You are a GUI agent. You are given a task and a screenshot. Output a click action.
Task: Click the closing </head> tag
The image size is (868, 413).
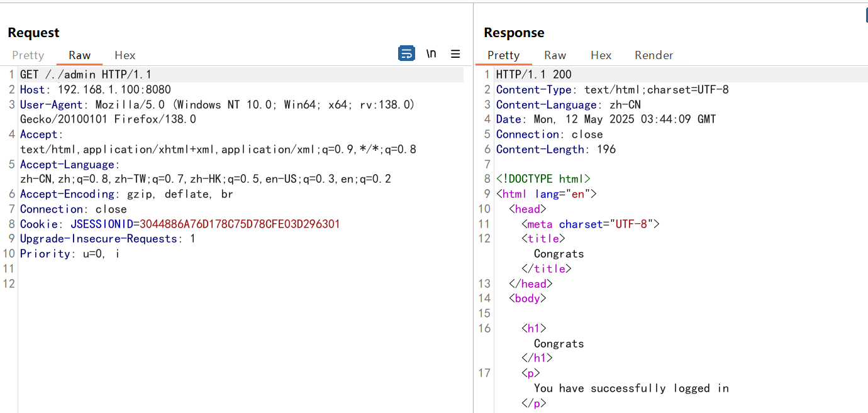(531, 284)
